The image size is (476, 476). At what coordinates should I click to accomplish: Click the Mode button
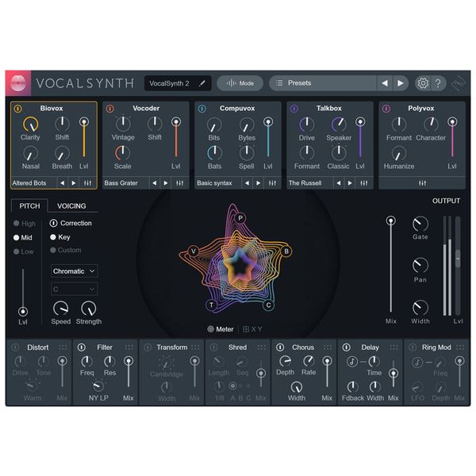(x=240, y=83)
